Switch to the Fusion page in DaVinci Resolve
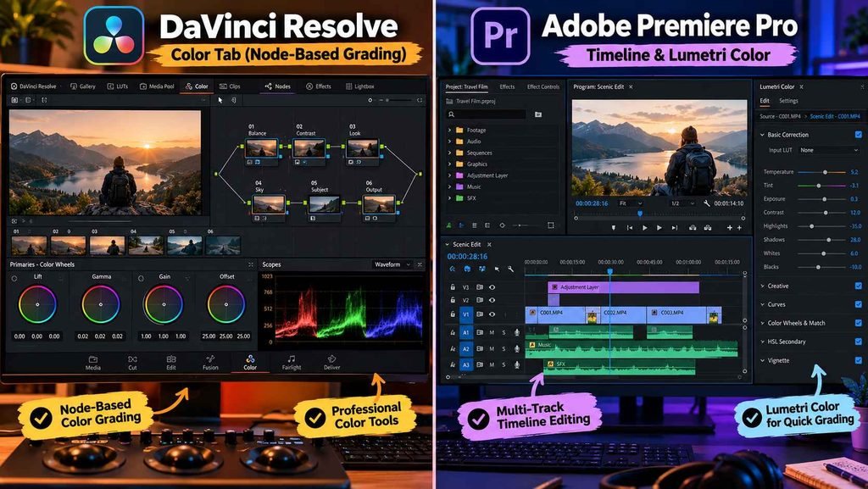 (x=210, y=363)
